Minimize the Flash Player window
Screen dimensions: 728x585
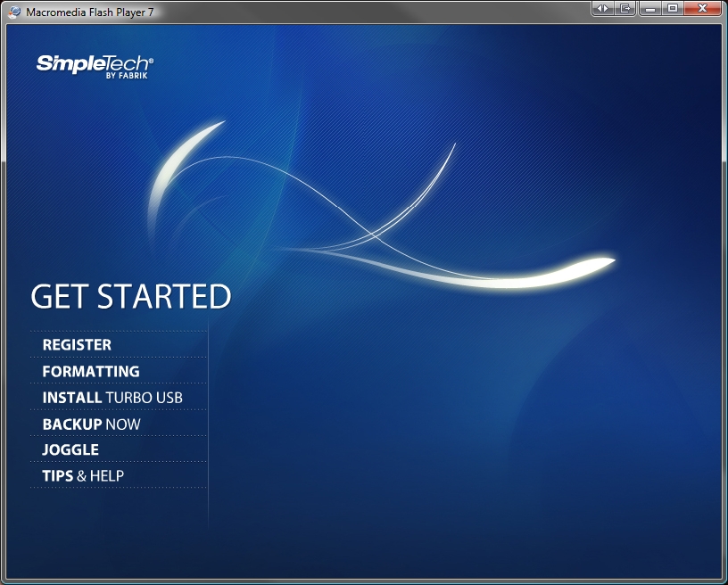click(650, 8)
